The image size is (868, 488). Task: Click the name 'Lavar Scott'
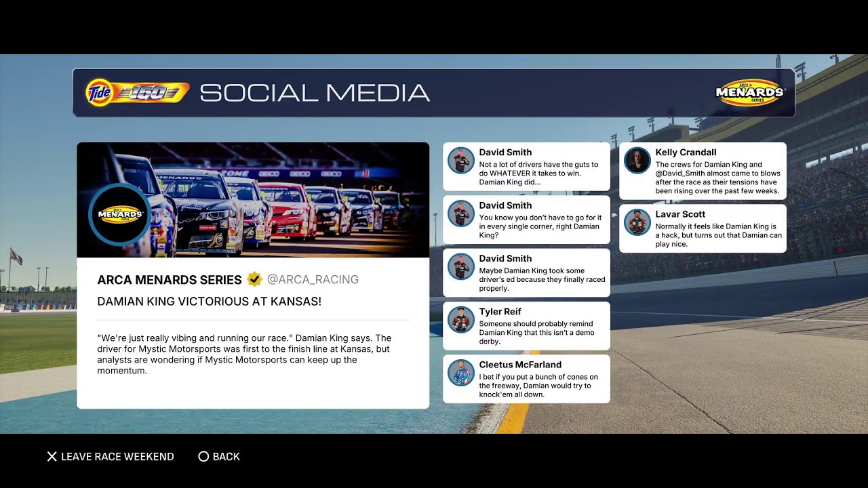[680, 214]
